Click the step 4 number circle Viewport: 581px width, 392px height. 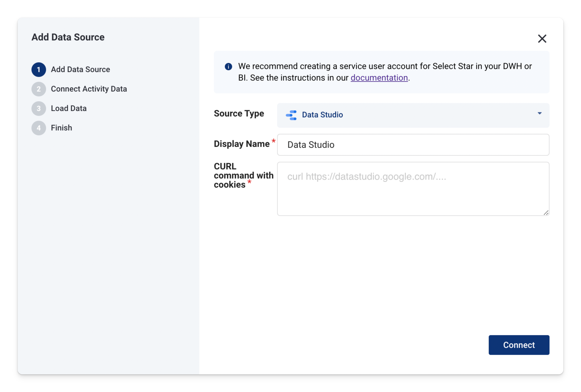[x=38, y=128]
